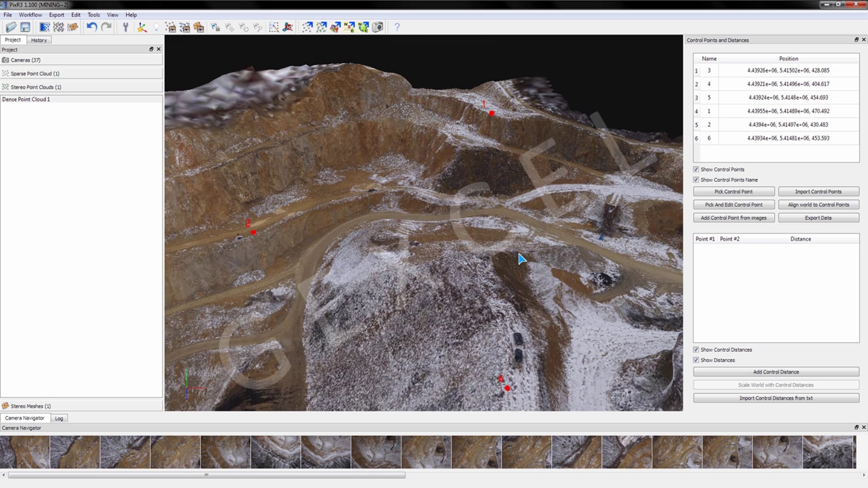The width and height of the screenshot is (868, 488).
Task: Disable Show Control Distances checkbox
Action: (x=696, y=350)
